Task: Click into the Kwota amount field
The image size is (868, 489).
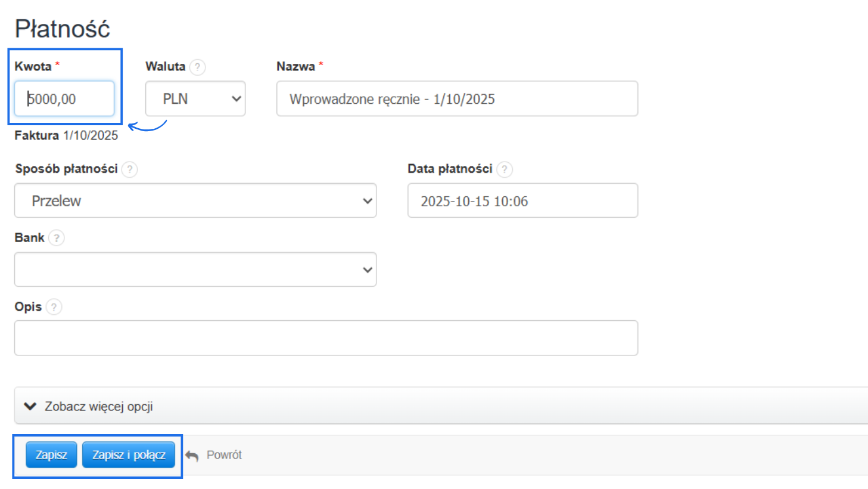Action: tap(64, 99)
